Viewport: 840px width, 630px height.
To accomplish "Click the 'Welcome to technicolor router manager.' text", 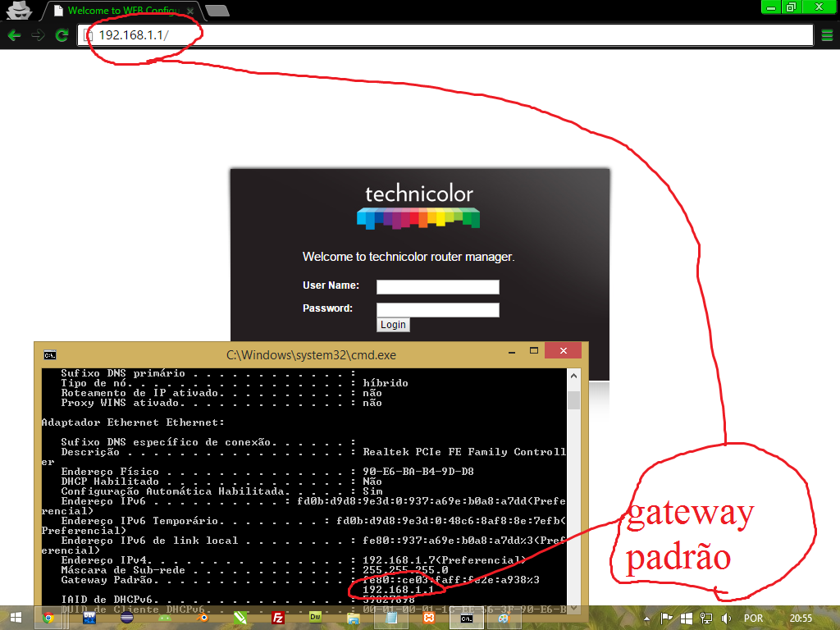I will tap(409, 257).
